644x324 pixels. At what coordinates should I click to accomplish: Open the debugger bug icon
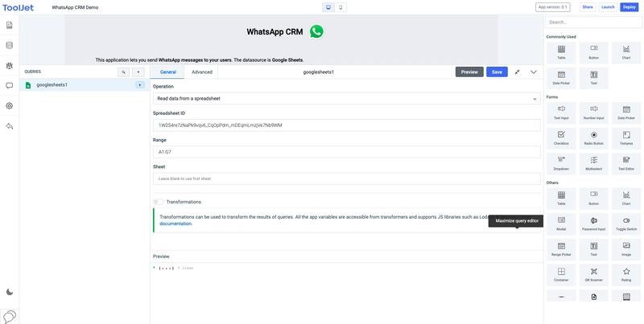coord(10,66)
